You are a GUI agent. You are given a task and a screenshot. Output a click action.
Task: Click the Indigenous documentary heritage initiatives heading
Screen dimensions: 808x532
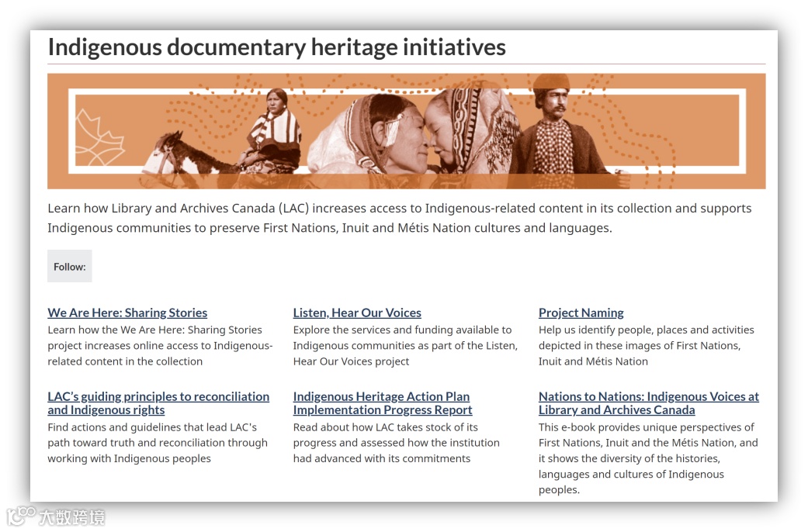(x=277, y=47)
